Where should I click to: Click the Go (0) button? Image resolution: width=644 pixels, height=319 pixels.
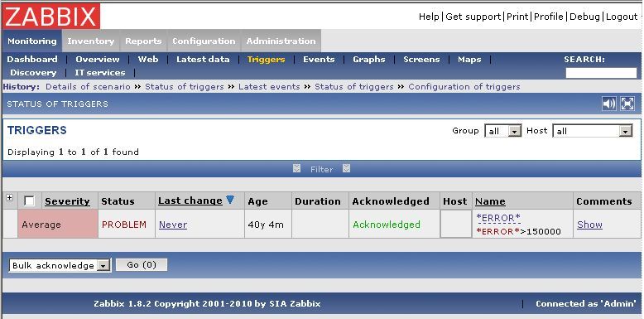tap(142, 265)
